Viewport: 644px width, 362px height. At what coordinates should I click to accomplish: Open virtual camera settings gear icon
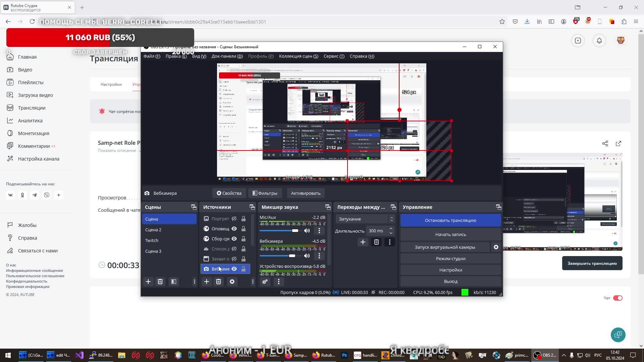click(496, 247)
